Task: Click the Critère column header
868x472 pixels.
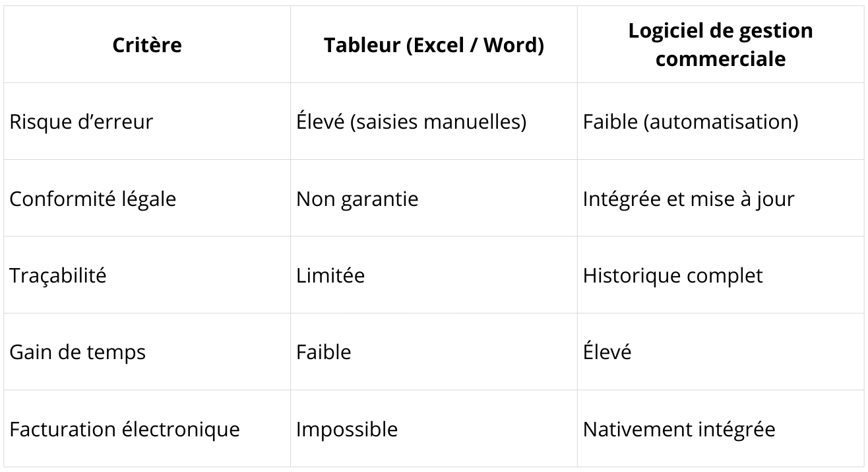Action: 146,45
